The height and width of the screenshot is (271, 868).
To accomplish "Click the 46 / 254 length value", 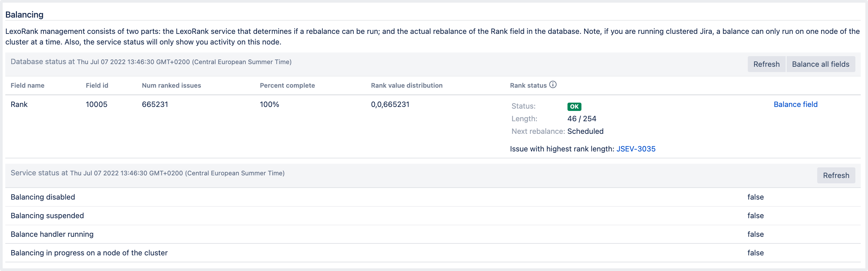I will (x=581, y=119).
